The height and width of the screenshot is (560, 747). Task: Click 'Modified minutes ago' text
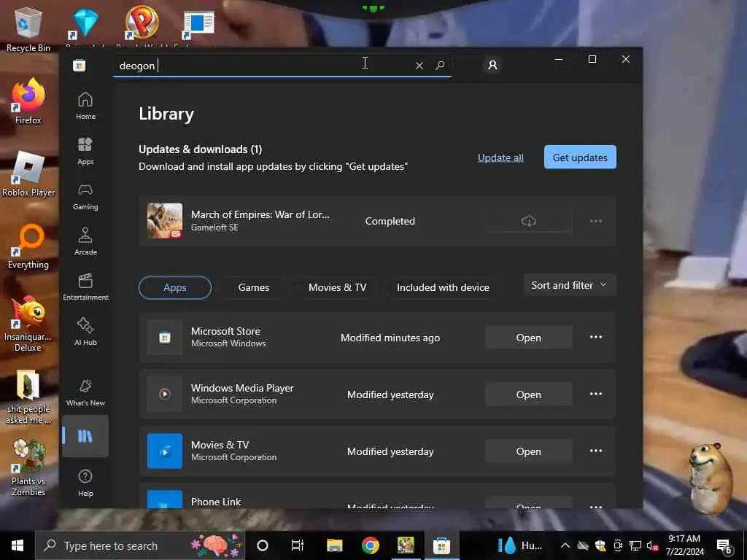[390, 338]
